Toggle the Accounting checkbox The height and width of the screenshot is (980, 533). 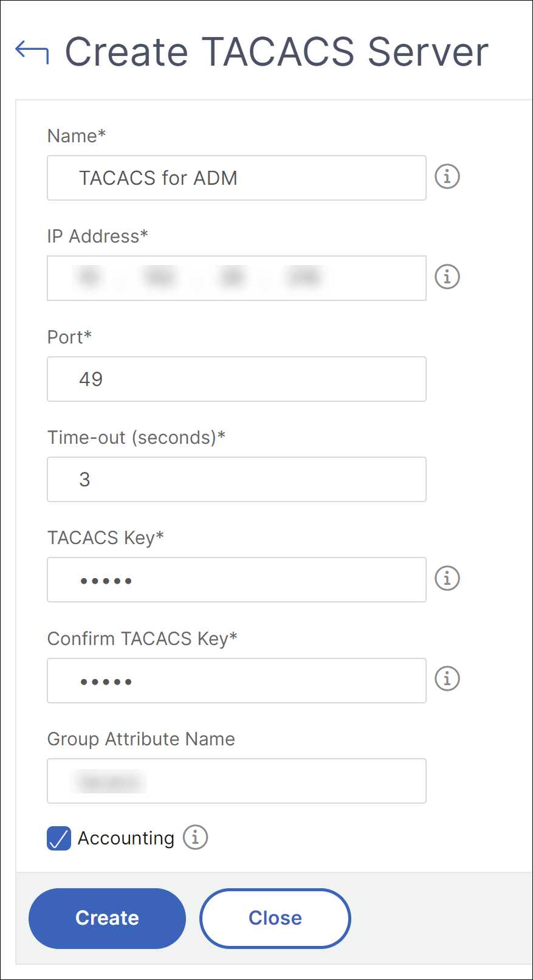coord(59,838)
